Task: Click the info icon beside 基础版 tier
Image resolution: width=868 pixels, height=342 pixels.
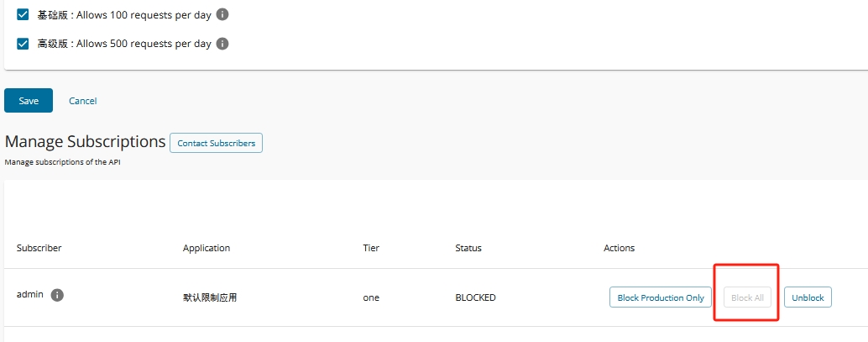Action: coord(222,15)
